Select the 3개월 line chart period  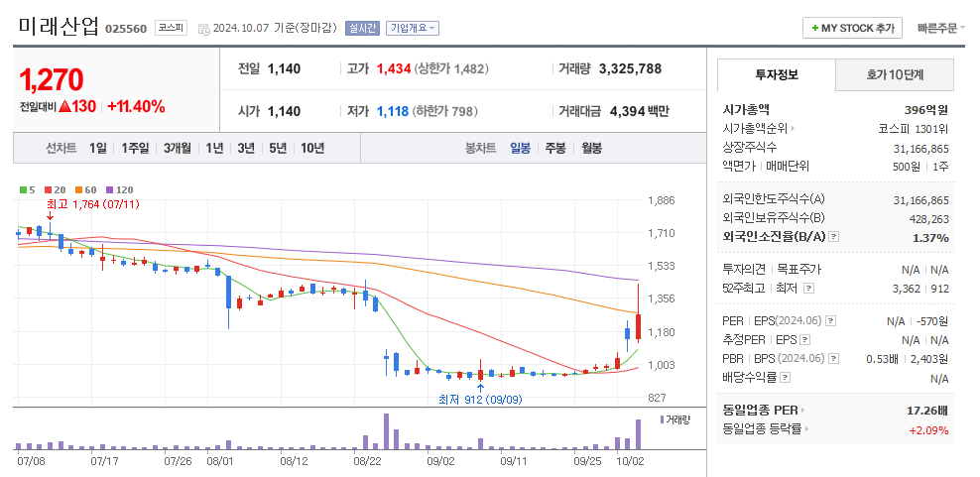(178, 148)
